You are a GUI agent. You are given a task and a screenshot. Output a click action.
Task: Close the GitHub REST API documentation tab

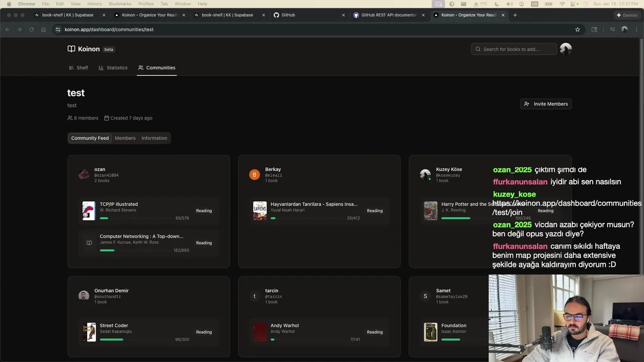point(423,15)
